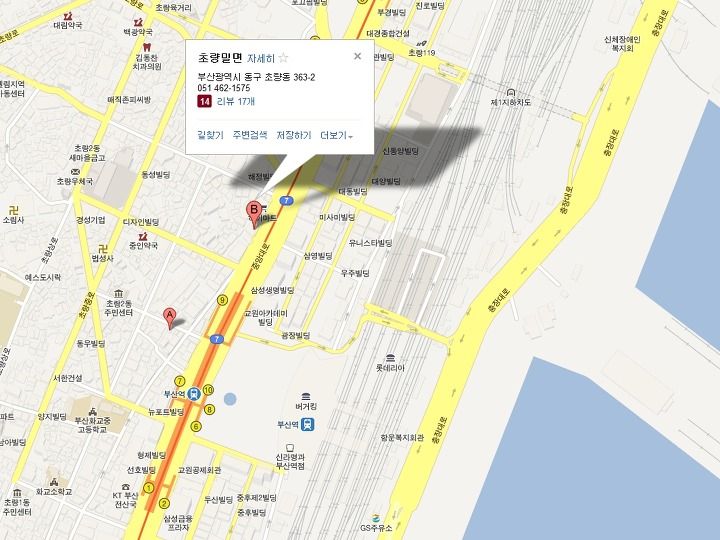The width and height of the screenshot is (720, 540).
Task: Click the 버거킹 restaurant icon
Action: (306, 396)
